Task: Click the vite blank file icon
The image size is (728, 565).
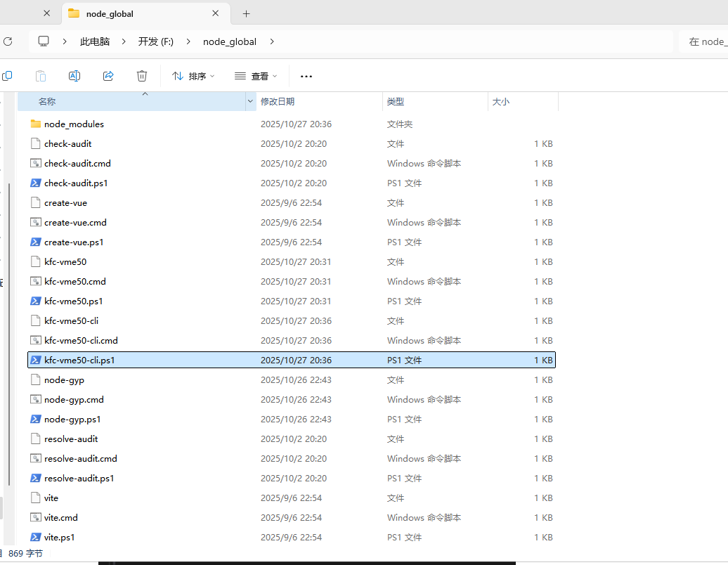Action: click(36, 498)
